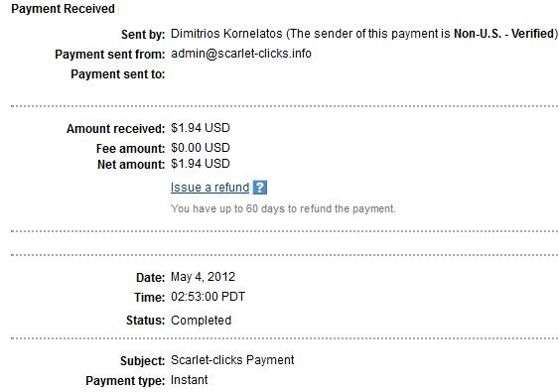Click the admin@scarlet-clicks.info email address
Image resolution: width=559 pixels, height=392 pixels.
(241, 54)
